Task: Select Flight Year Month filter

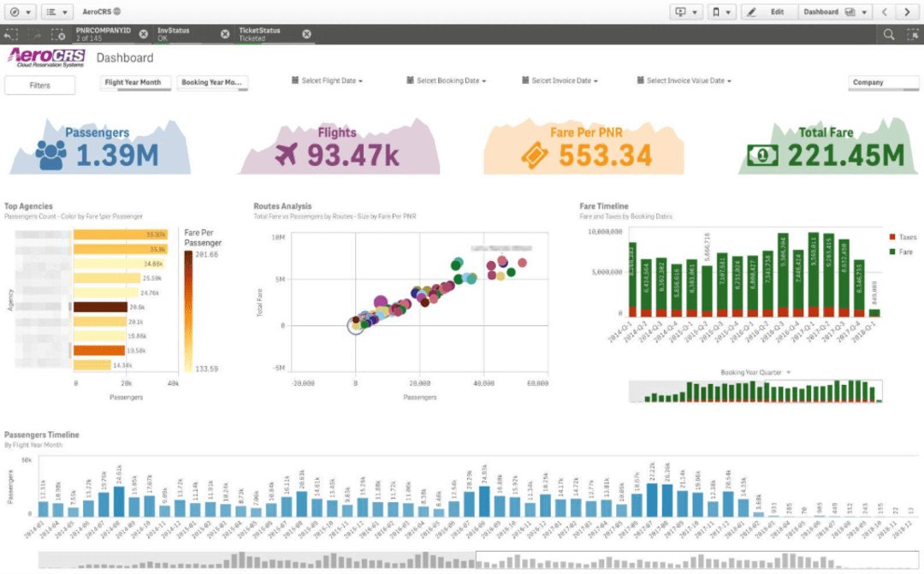Action: (x=137, y=83)
